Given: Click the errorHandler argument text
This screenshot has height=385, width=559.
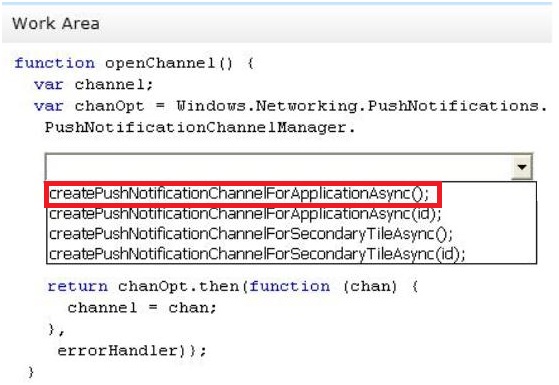Looking at the screenshot, I should click(117, 351).
